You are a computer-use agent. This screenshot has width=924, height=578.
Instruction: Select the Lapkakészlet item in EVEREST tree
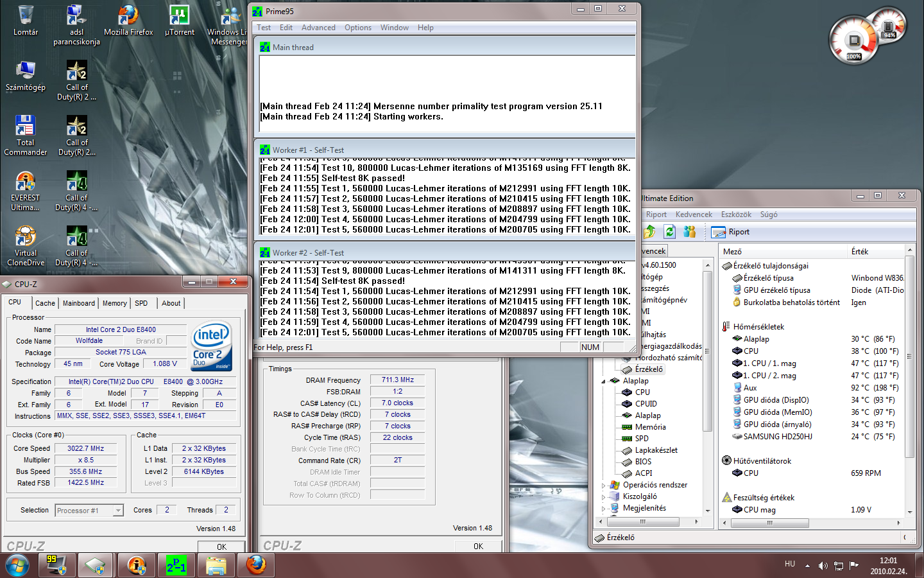[656, 450]
